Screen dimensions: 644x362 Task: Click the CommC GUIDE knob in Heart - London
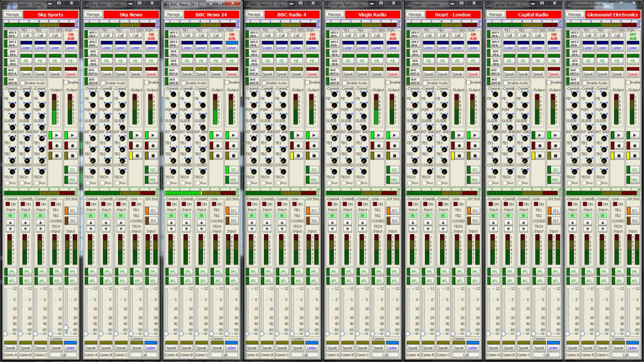(445, 115)
